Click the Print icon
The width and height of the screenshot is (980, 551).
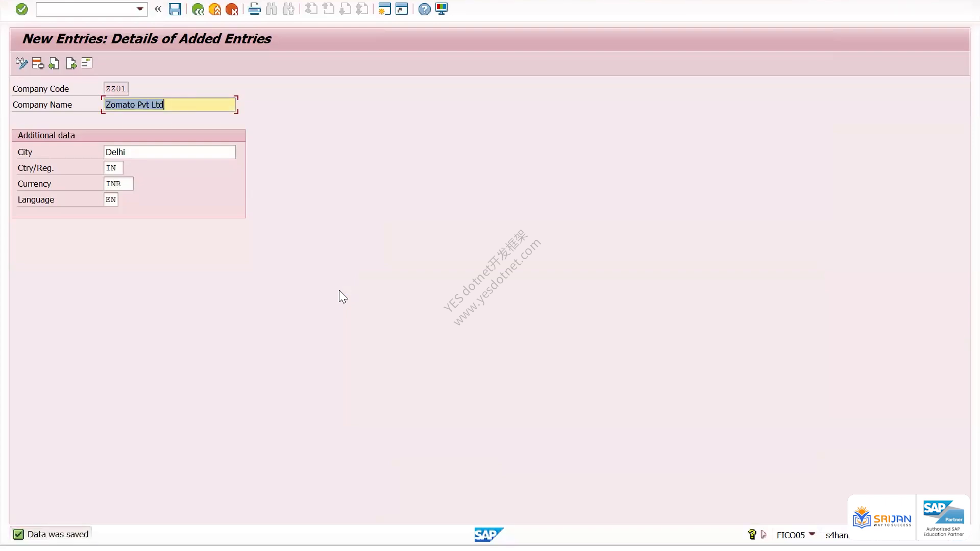click(x=254, y=9)
